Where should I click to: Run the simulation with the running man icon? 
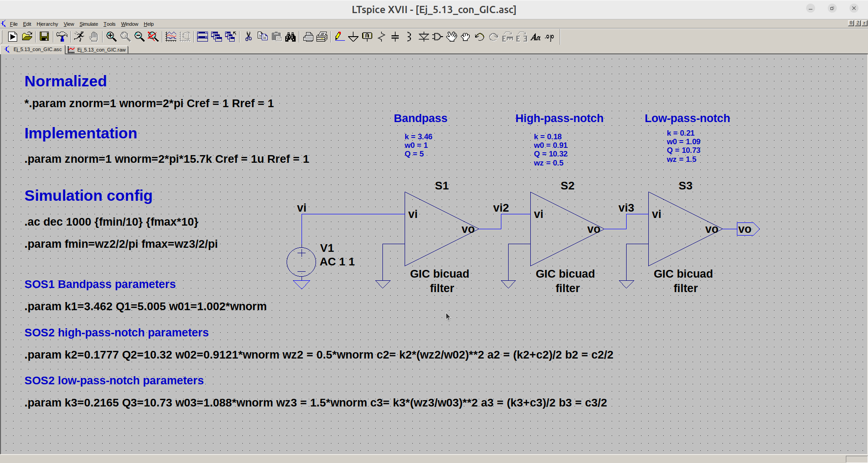pyautogui.click(x=79, y=37)
